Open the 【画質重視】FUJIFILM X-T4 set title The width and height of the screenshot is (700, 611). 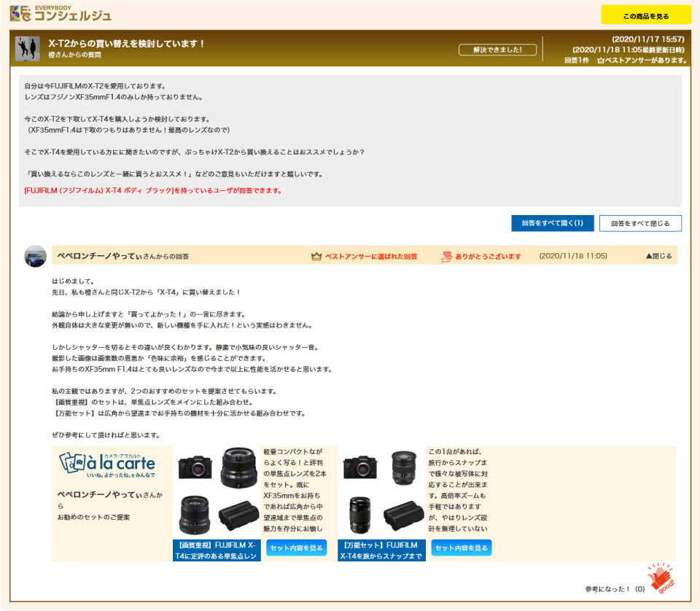(x=217, y=550)
